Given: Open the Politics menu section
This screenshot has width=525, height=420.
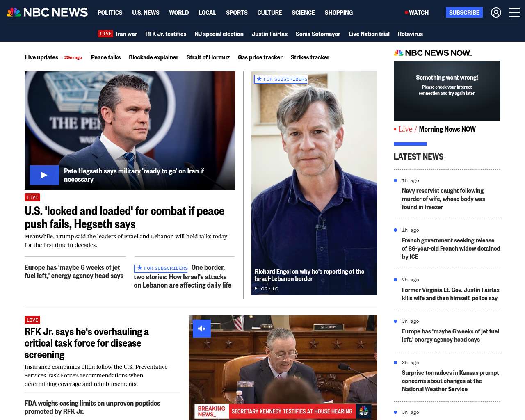Looking at the screenshot, I should [x=110, y=13].
